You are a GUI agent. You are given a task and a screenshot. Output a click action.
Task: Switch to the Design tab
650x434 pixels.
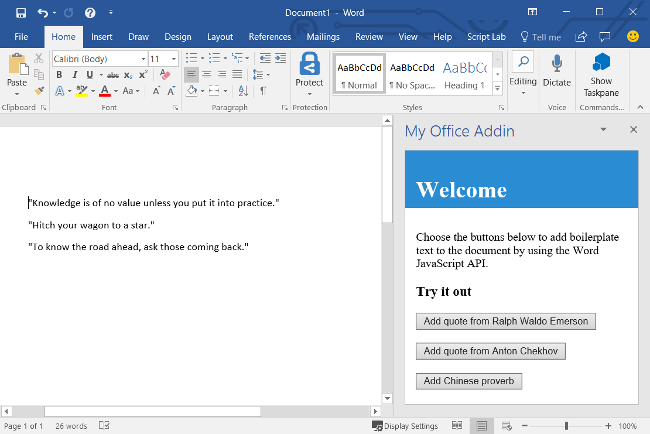tap(178, 37)
